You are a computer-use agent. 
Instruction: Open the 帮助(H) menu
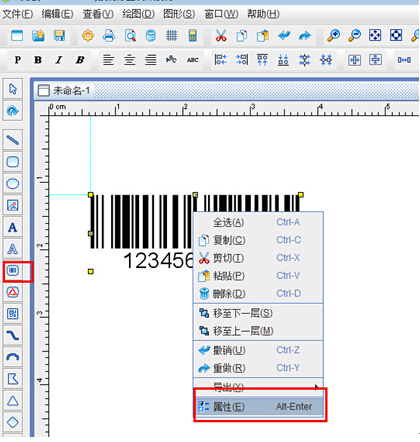(263, 14)
